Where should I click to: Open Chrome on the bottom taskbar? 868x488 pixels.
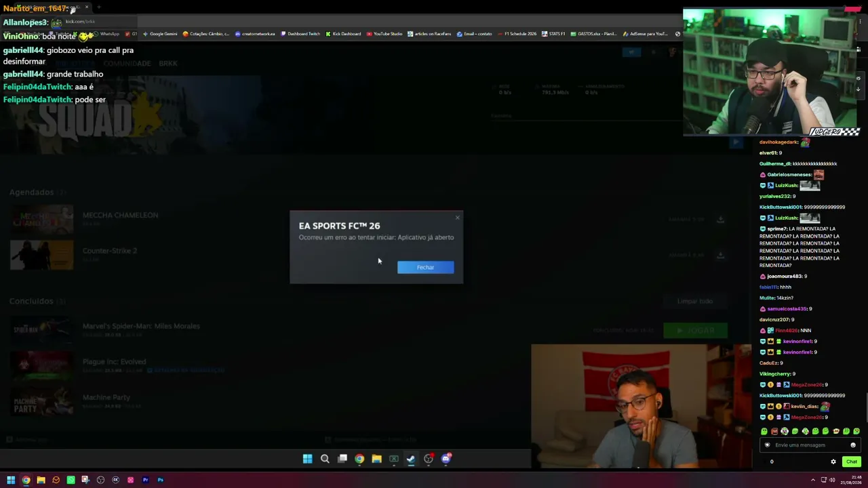(26, 480)
